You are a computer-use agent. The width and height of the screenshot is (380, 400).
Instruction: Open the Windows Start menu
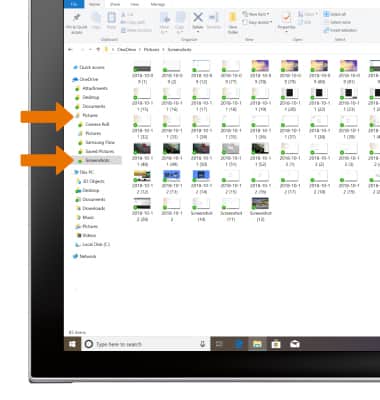[72, 344]
